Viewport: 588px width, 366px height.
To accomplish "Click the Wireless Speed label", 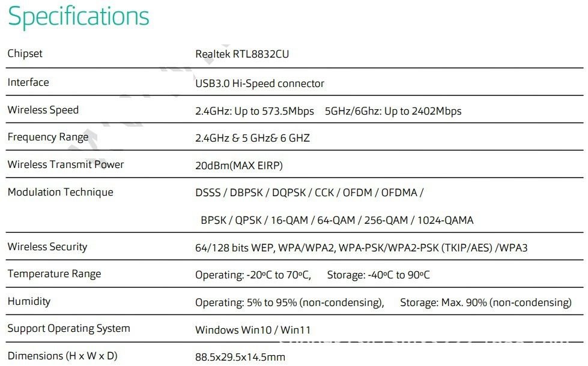I will tap(43, 110).
